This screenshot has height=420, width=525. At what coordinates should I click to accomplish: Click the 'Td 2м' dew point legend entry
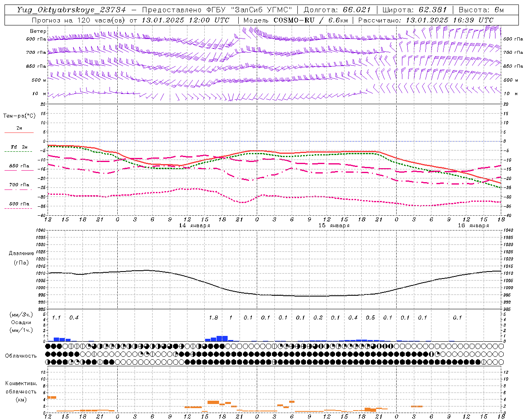(x=19, y=147)
